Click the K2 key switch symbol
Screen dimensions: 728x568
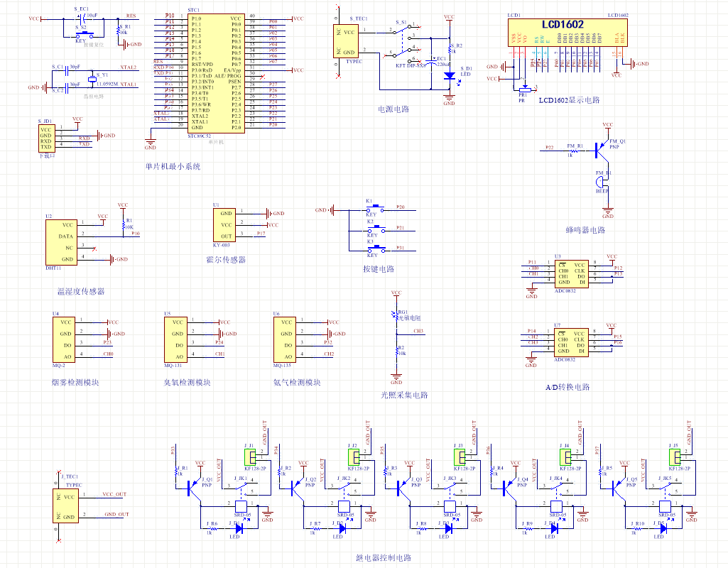376,229
